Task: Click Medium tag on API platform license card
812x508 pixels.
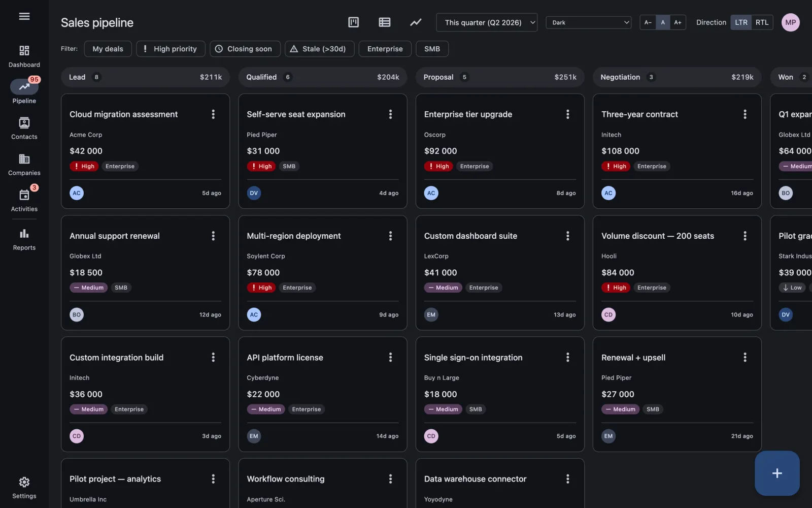Action: (x=266, y=409)
